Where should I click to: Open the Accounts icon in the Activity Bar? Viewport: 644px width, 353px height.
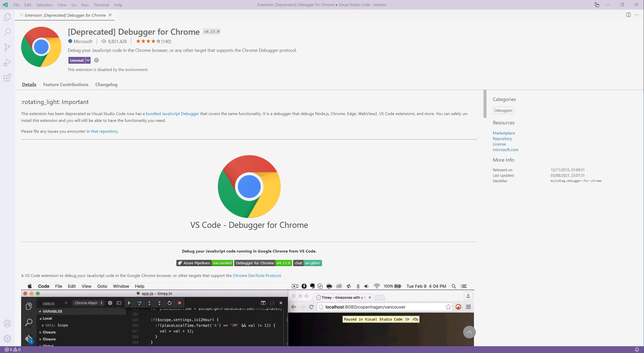(x=7, y=324)
